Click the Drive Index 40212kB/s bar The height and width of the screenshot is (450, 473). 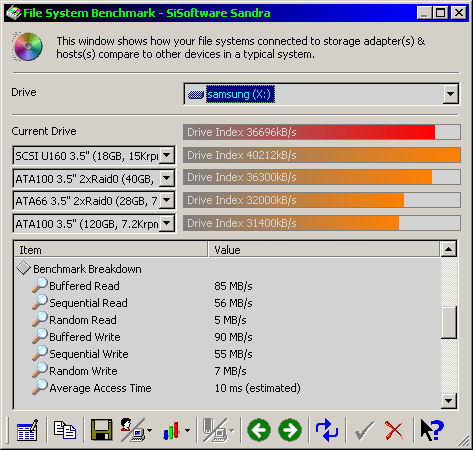point(322,155)
